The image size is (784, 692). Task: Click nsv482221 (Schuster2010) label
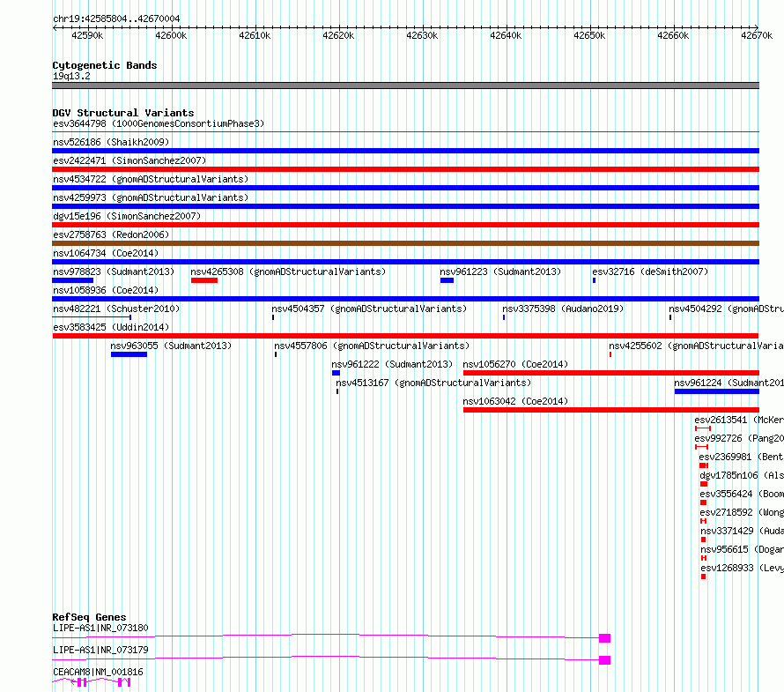(116, 309)
